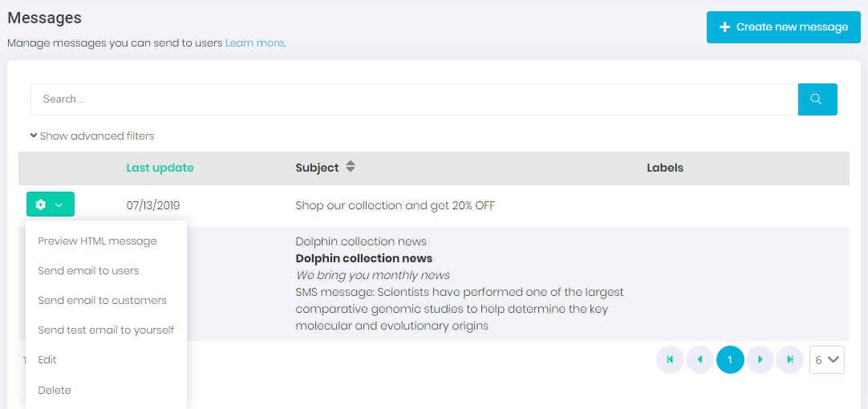Image resolution: width=868 pixels, height=409 pixels.
Task: Jump to the last page
Action: 789,360
